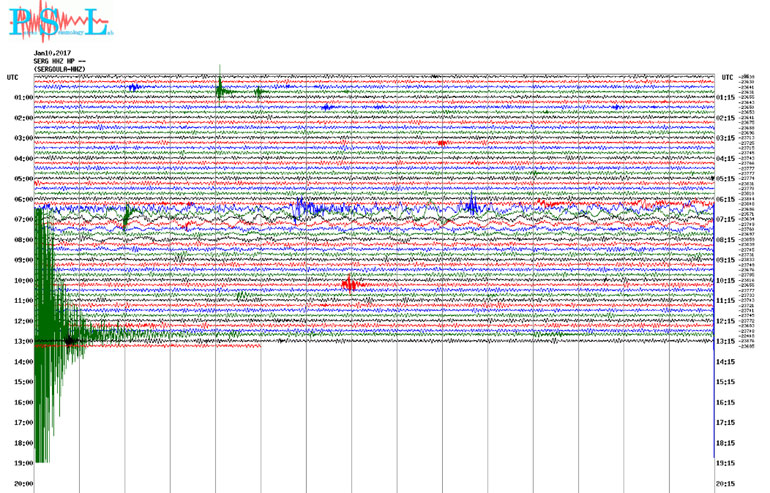Click the small black triangle marker beside 05:15

(714, 179)
